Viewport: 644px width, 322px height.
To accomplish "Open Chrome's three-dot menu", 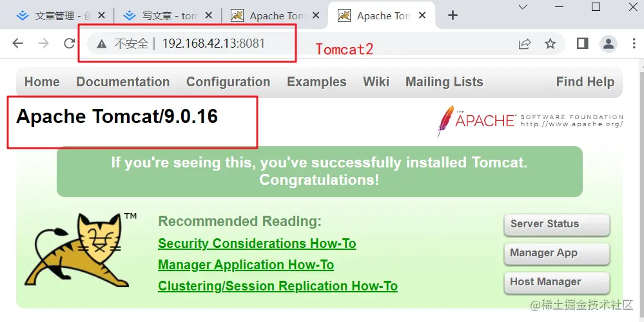I will 634,44.
